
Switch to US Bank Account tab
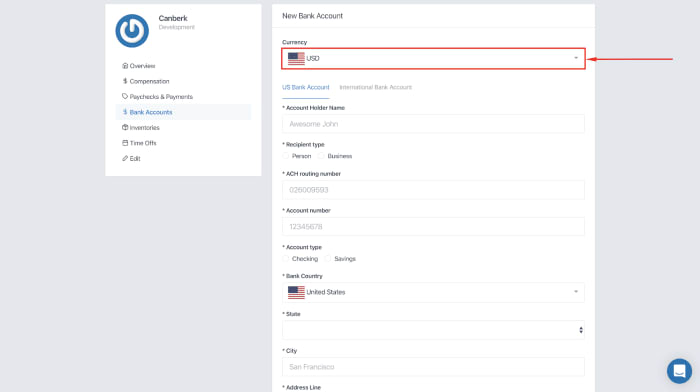pyautogui.click(x=306, y=88)
